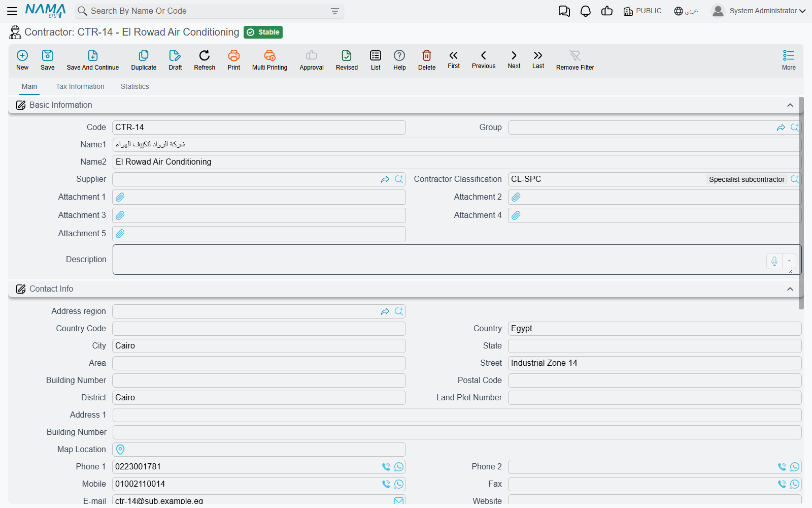Open the hamburger main menu

tap(12, 11)
